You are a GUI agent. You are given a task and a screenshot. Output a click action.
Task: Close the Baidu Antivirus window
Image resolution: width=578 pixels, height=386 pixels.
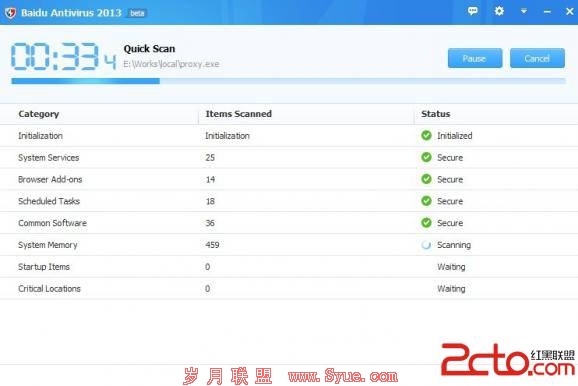point(570,11)
